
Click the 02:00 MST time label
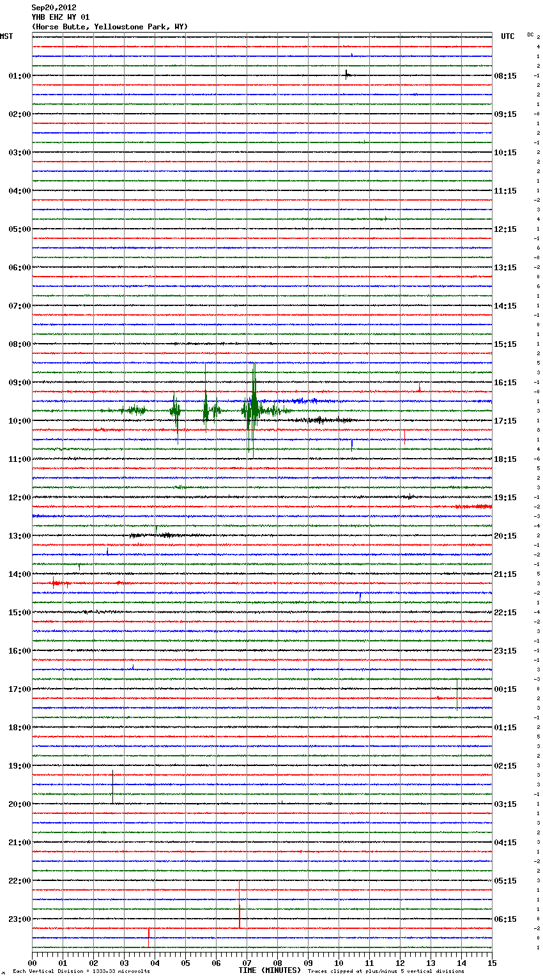20,114
